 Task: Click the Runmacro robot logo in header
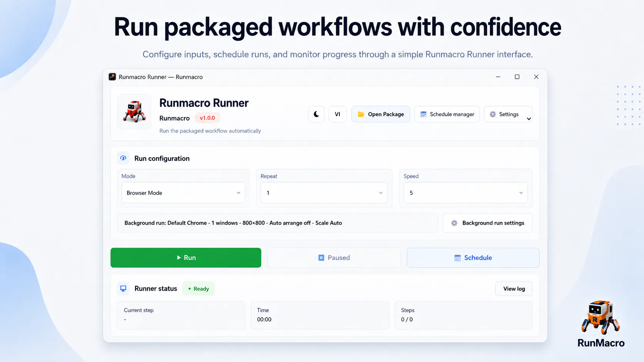134,112
